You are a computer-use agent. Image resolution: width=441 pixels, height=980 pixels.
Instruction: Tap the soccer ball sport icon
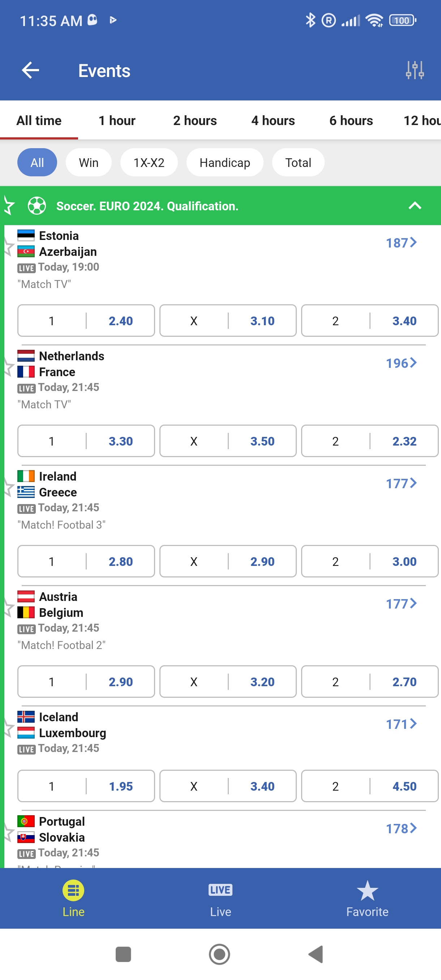[37, 206]
